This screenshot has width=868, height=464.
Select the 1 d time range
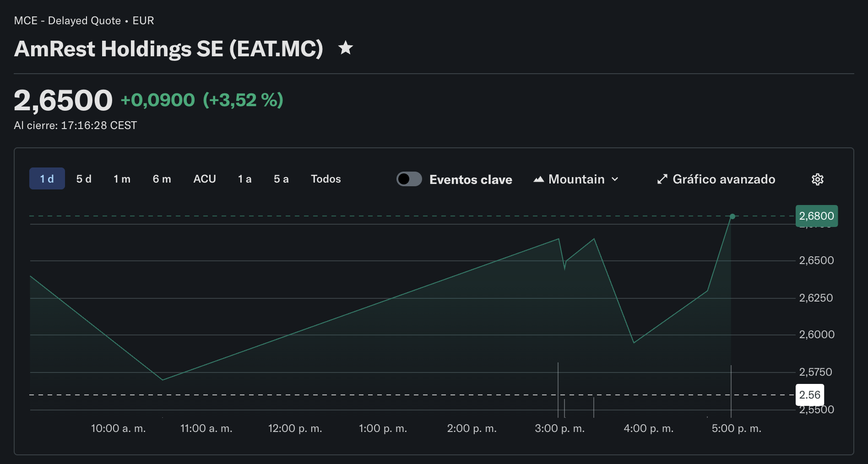tap(47, 179)
